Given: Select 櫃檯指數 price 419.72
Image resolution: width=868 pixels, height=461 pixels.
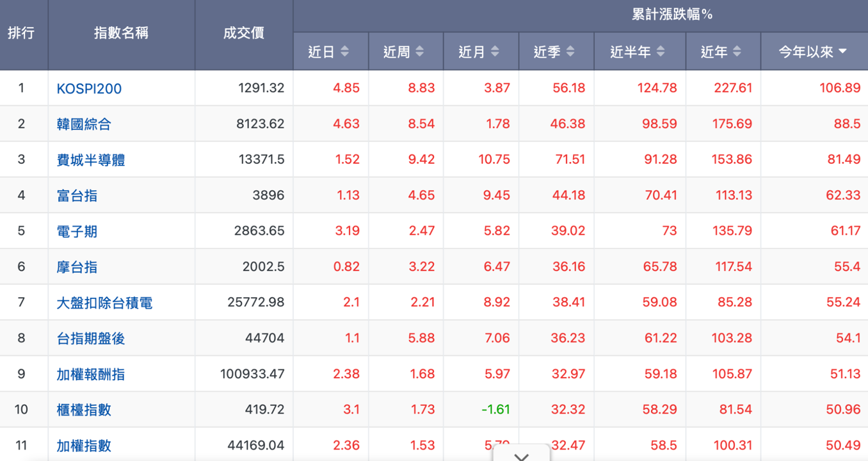Looking at the screenshot, I should click(264, 410).
